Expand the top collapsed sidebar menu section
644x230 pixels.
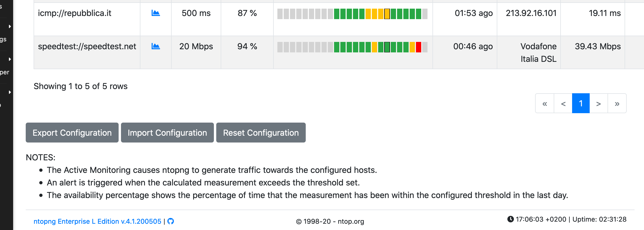click(x=10, y=26)
